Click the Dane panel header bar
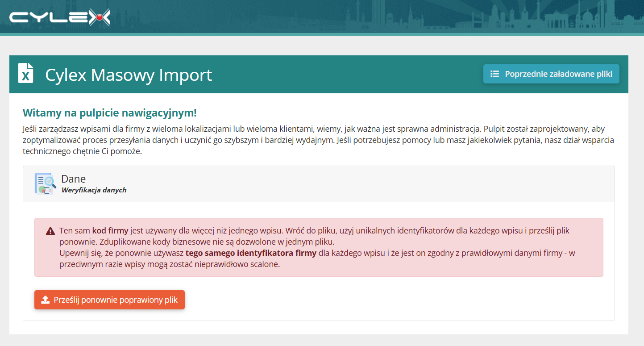Viewport: 644px width, 346px height. coord(319,184)
